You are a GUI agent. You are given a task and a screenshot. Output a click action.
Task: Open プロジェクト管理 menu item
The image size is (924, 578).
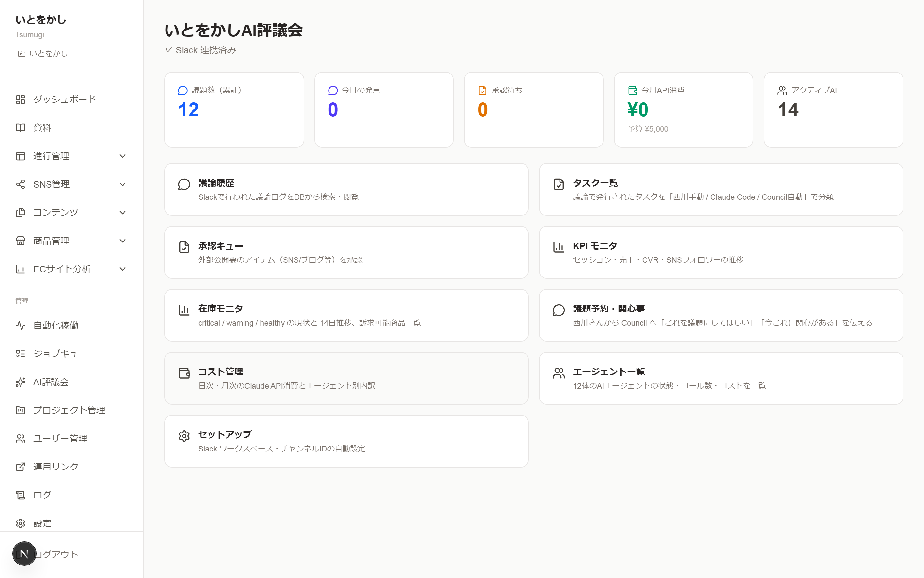click(x=72, y=411)
